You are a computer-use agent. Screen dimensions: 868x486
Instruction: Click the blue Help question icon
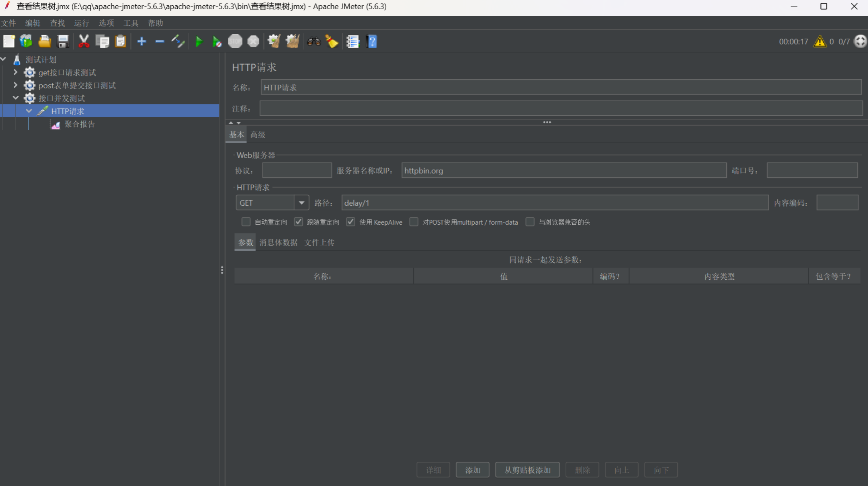371,42
